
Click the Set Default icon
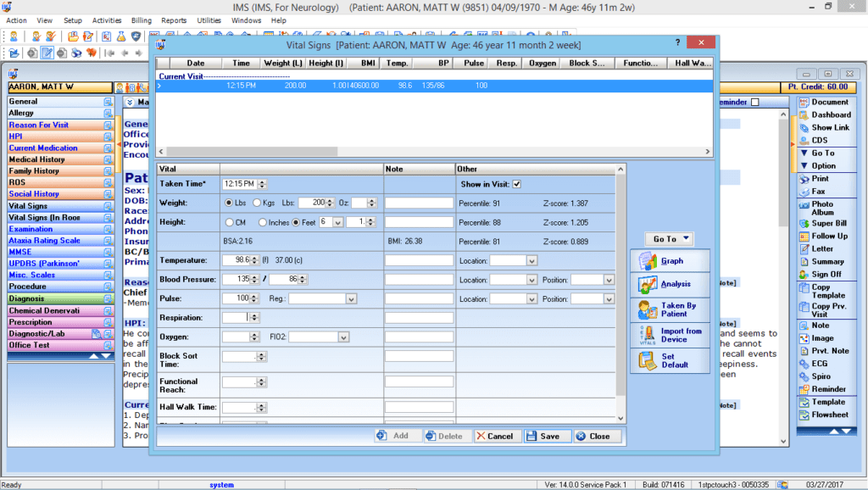(x=647, y=360)
